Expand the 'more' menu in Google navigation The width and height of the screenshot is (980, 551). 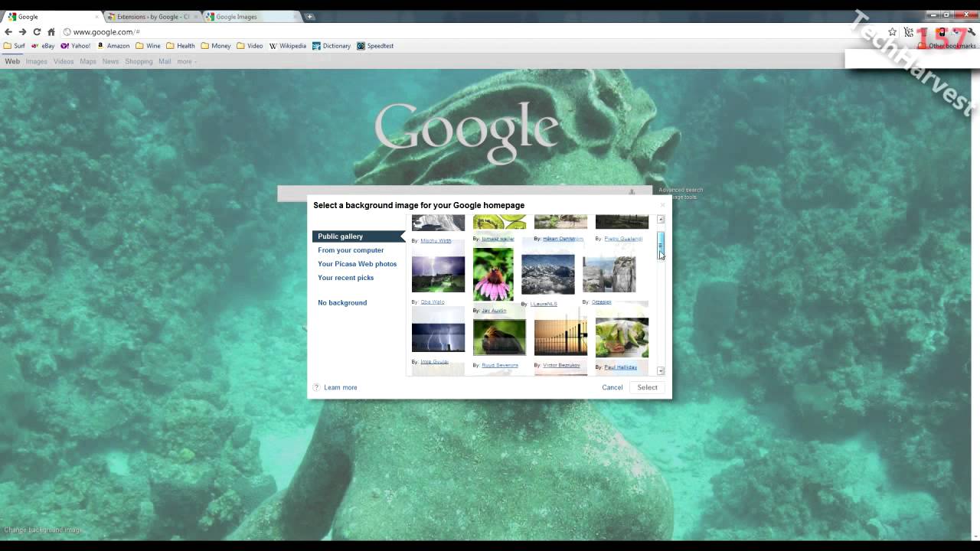click(186, 61)
